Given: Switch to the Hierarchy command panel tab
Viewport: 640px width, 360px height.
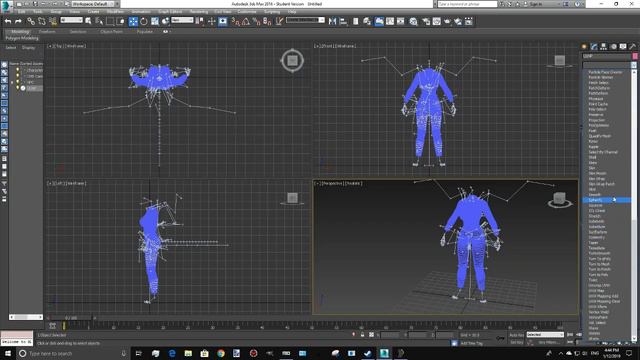Looking at the screenshot, I should click(x=603, y=47).
